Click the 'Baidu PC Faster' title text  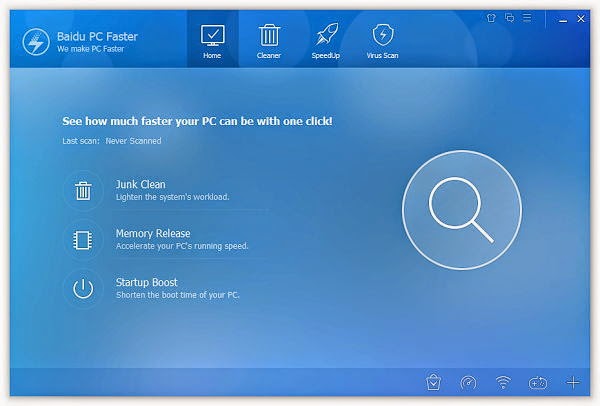click(x=97, y=36)
